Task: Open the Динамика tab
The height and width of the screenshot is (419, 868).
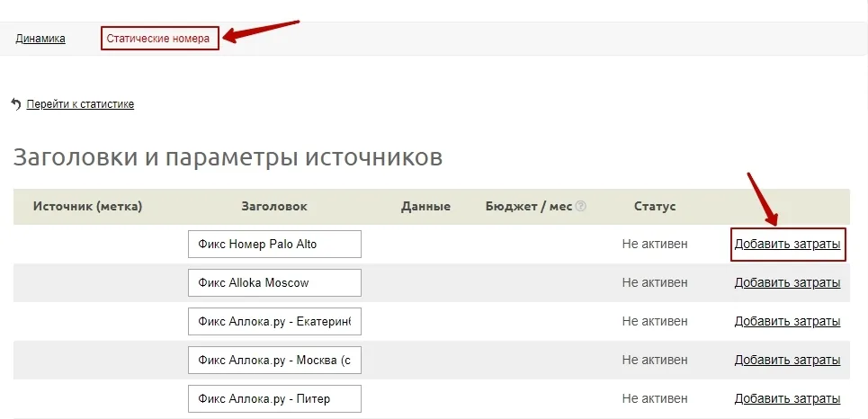Action: click(40, 39)
